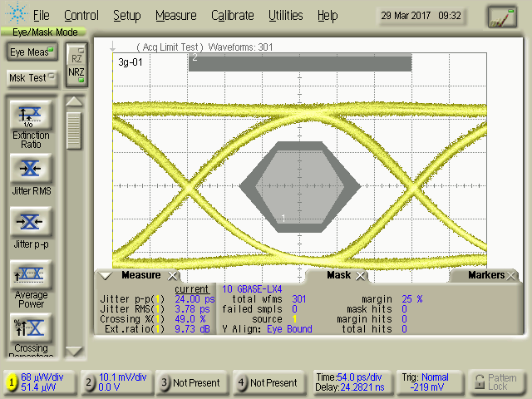This screenshot has height=399, width=532.
Task: Click the Crossing Percentage measurement icon
Action: (x=31, y=328)
